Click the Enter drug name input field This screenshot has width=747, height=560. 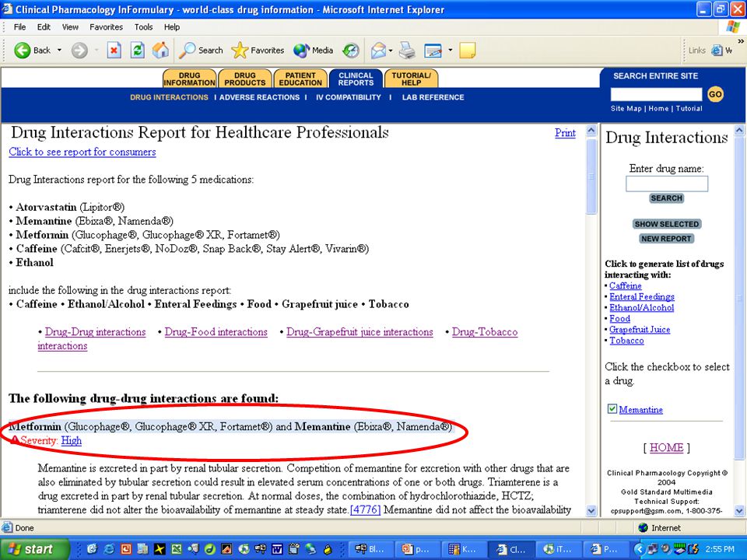[667, 184]
